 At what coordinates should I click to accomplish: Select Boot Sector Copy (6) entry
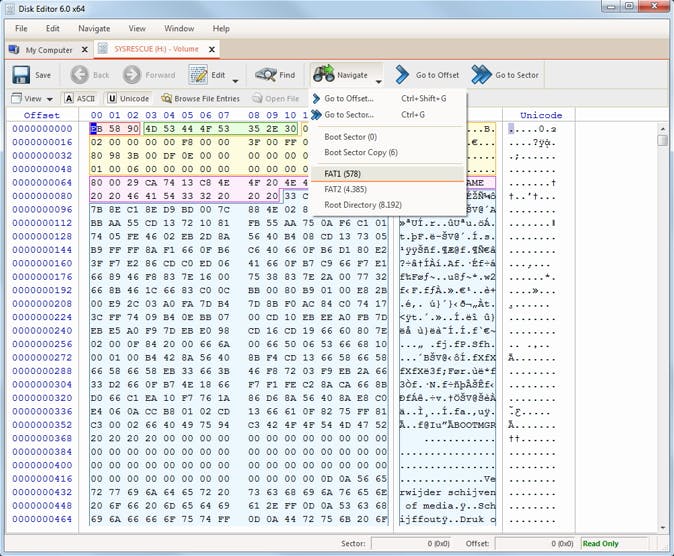point(361,153)
